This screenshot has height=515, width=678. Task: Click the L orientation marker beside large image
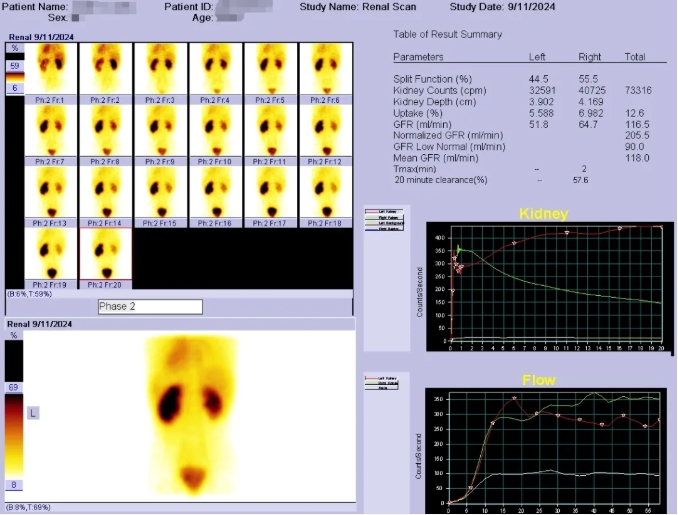(x=33, y=413)
